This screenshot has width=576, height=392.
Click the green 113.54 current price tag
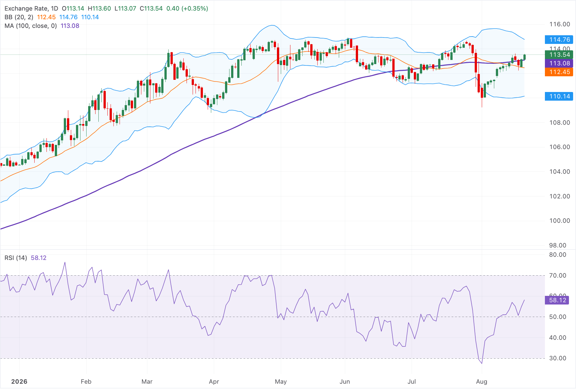[559, 55]
